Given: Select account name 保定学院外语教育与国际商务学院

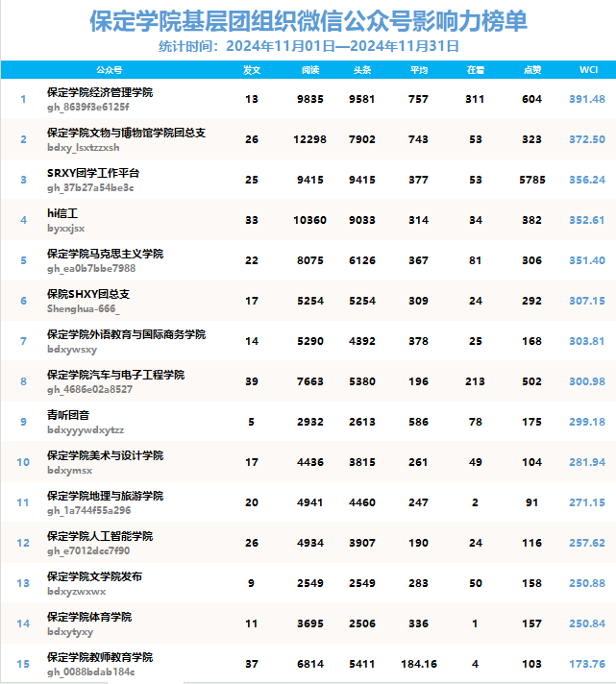Looking at the screenshot, I should 127,334.
